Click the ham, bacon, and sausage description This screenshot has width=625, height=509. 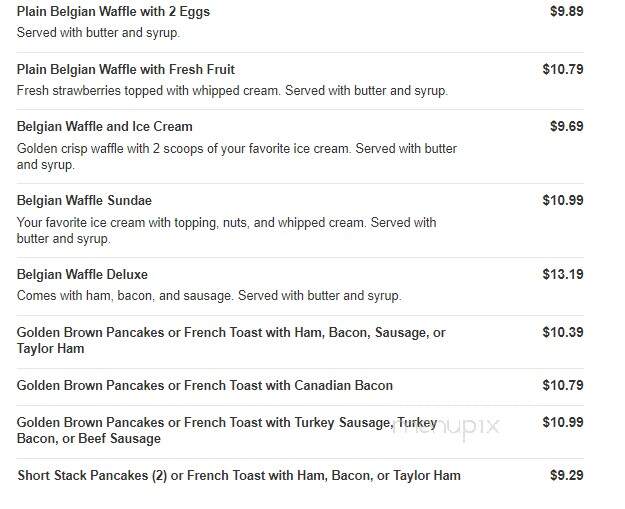[209, 296]
